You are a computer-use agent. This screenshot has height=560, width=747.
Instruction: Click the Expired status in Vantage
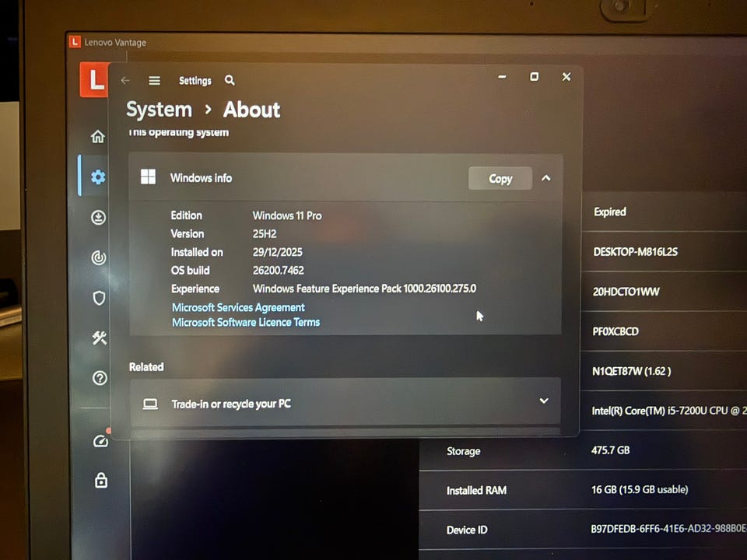610,212
